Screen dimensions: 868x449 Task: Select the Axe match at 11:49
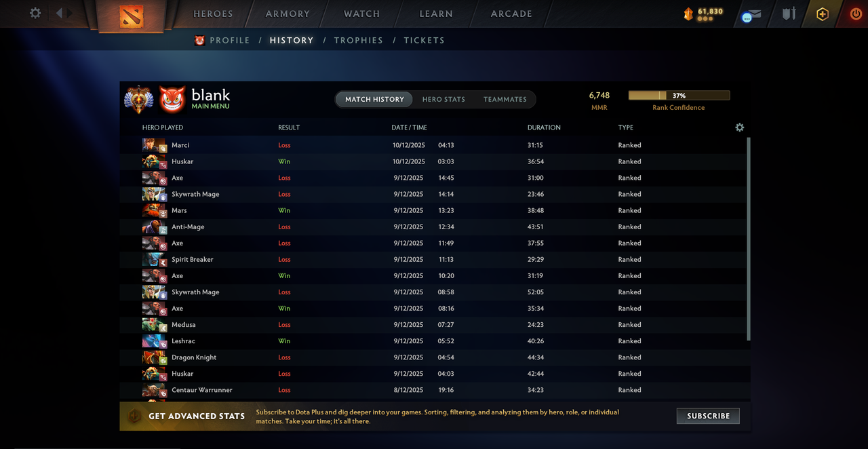coord(434,243)
